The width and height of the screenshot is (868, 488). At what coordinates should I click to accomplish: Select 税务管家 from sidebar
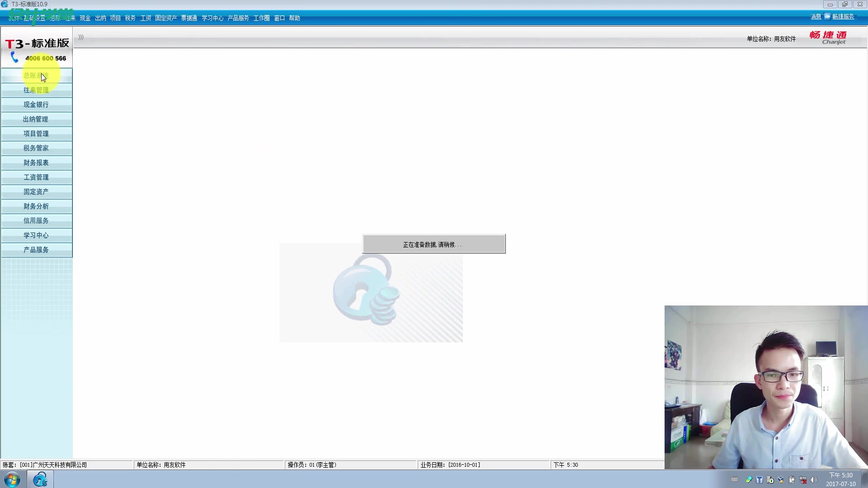(x=36, y=148)
